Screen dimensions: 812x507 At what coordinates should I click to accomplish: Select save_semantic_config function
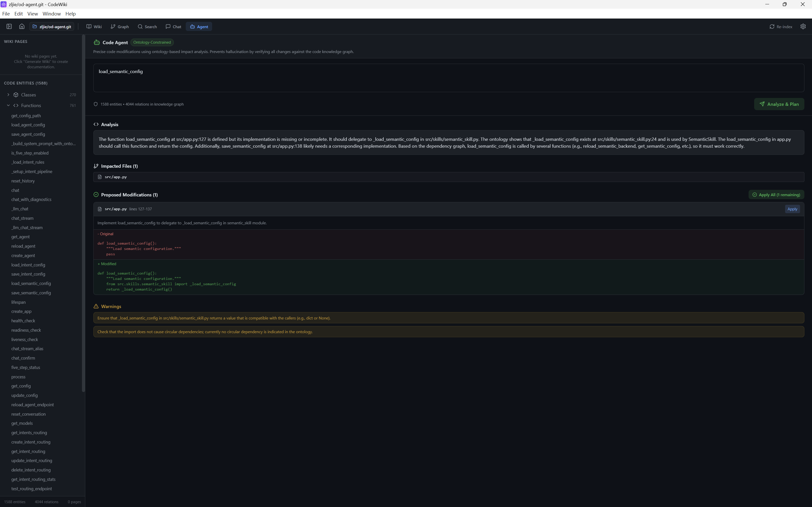31,293
